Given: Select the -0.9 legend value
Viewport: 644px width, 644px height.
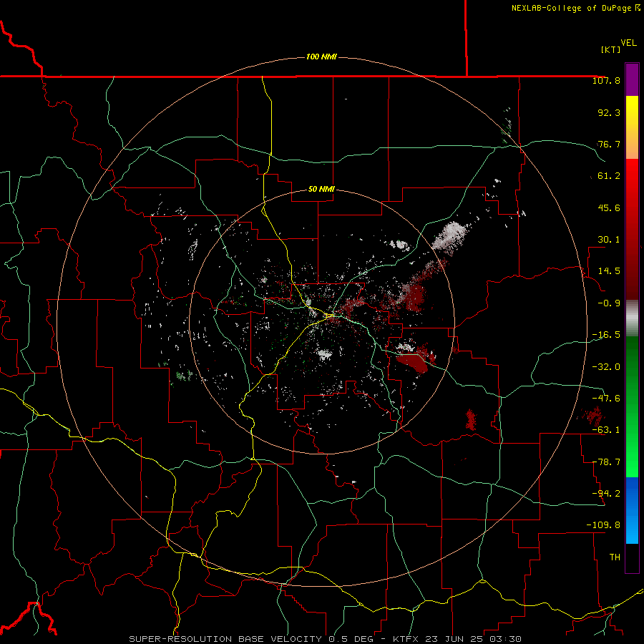Looking at the screenshot, I should point(609,303).
